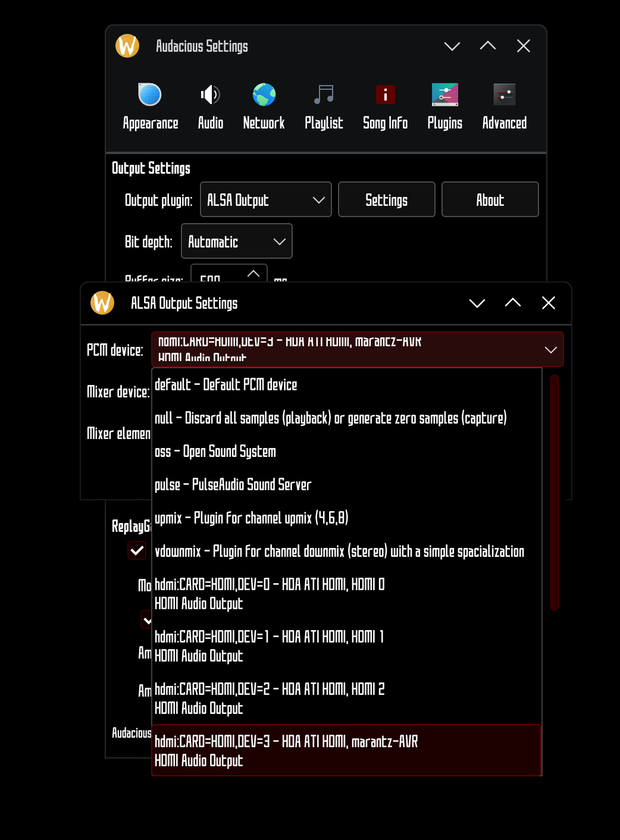This screenshot has height=840, width=620.
Task: Open ALSA output plugin Settings button
Action: pos(387,199)
